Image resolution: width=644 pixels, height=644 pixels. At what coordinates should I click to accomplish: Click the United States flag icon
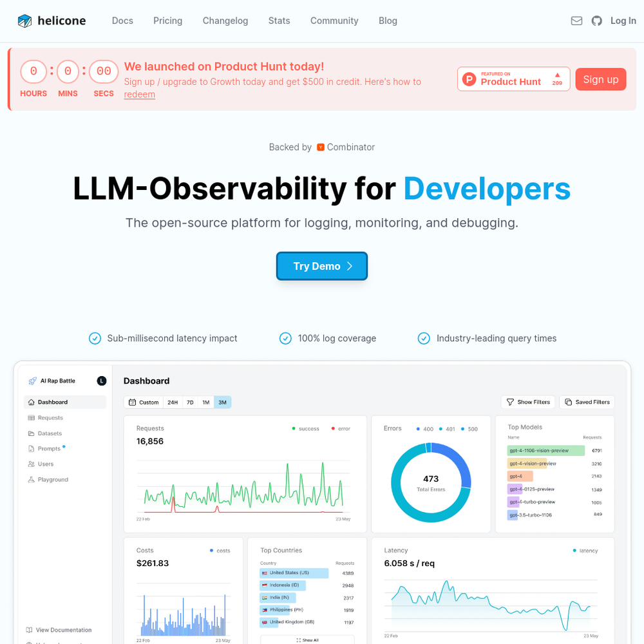click(x=265, y=573)
